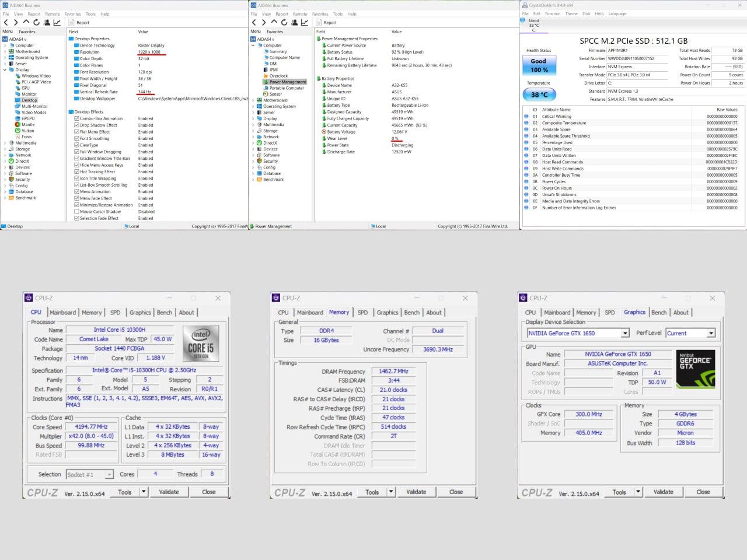This screenshot has width=747, height=560.
Task: Click Value column header in AIDA64 Desktop window
Action: (143, 32)
